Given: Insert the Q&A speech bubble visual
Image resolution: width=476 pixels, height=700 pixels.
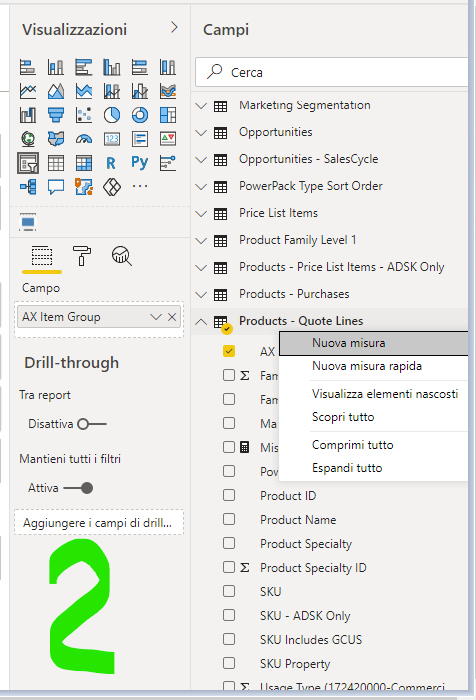Looking at the screenshot, I should 56,187.
